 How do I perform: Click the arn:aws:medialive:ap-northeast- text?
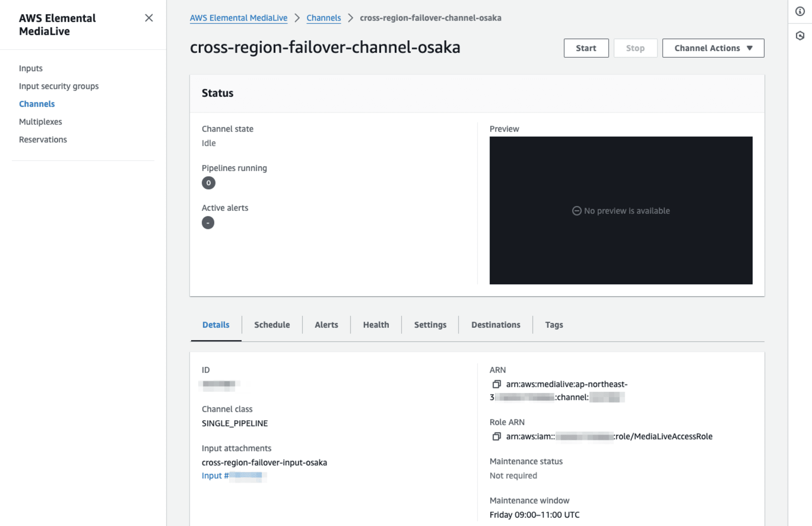pos(567,384)
